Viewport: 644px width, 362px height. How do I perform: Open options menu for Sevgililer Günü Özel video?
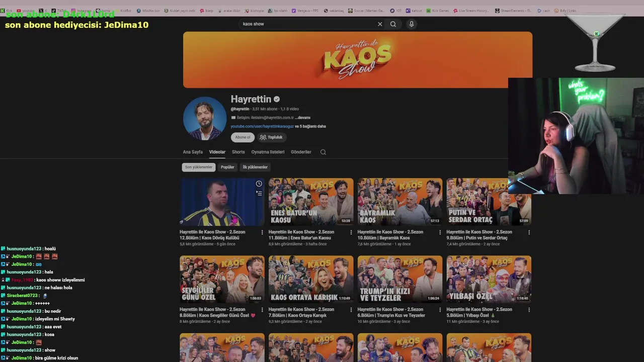(262, 310)
